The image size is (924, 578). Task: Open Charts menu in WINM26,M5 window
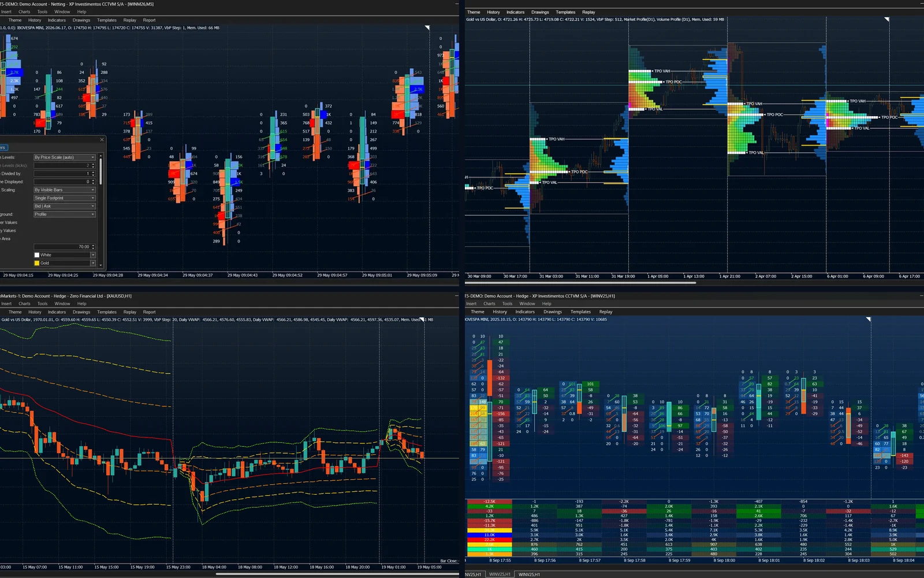(x=24, y=12)
